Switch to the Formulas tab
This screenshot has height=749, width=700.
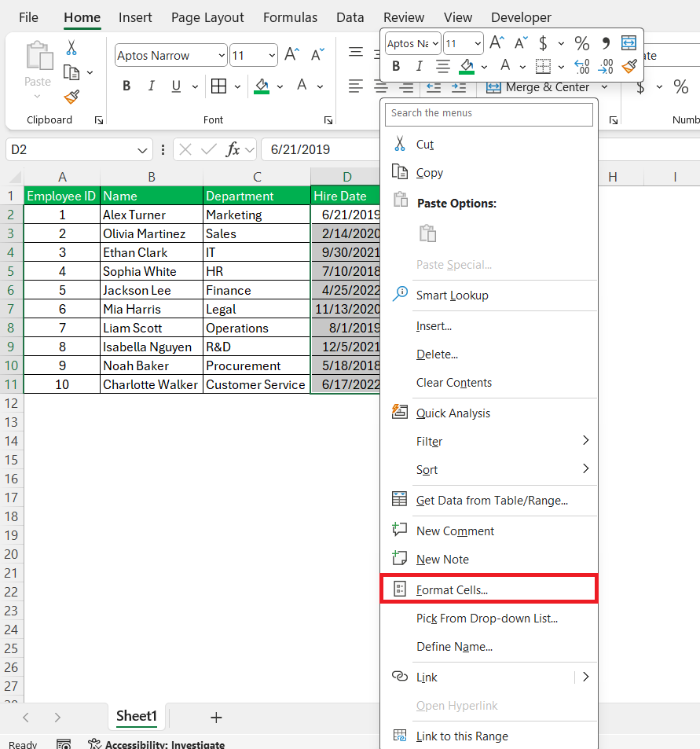(x=291, y=17)
